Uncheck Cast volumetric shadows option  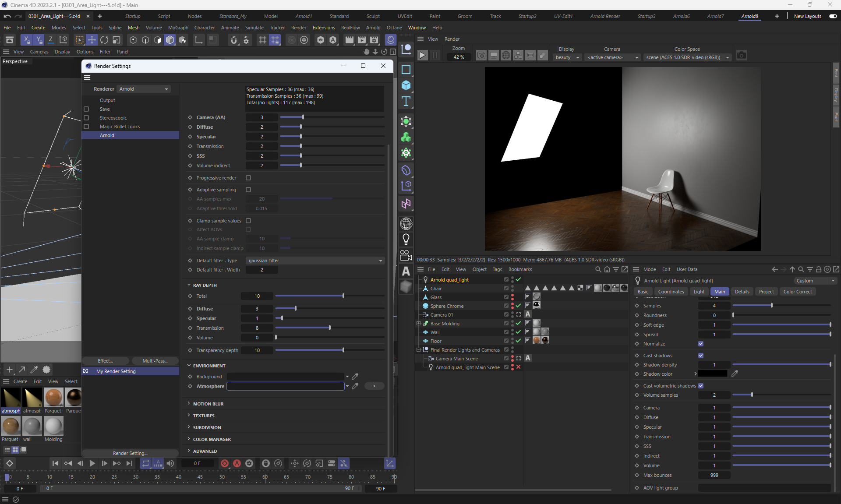[x=701, y=386]
